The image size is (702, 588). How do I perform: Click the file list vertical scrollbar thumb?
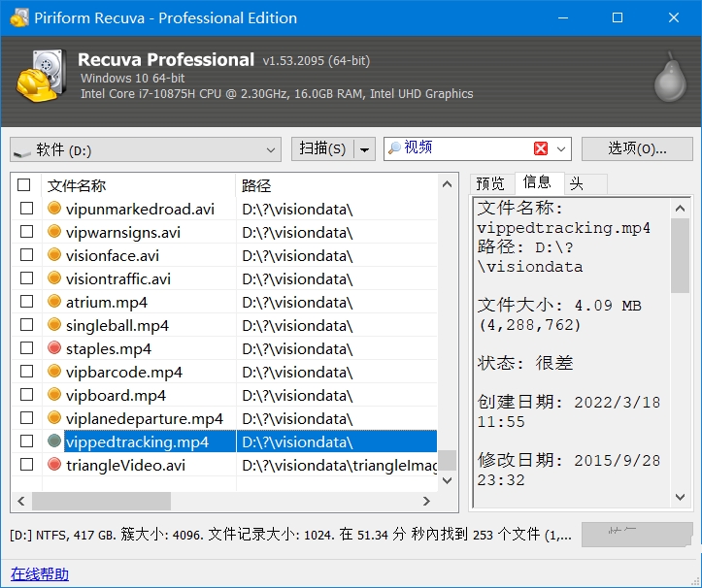(x=447, y=461)
